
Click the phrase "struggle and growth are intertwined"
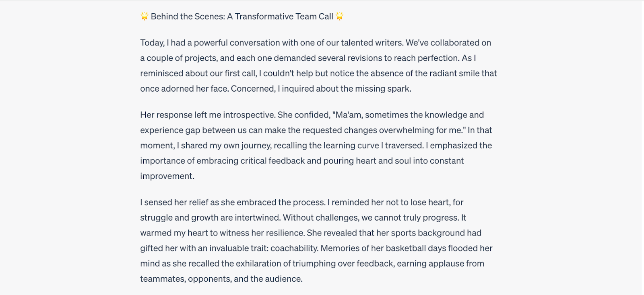coord(210,218)
